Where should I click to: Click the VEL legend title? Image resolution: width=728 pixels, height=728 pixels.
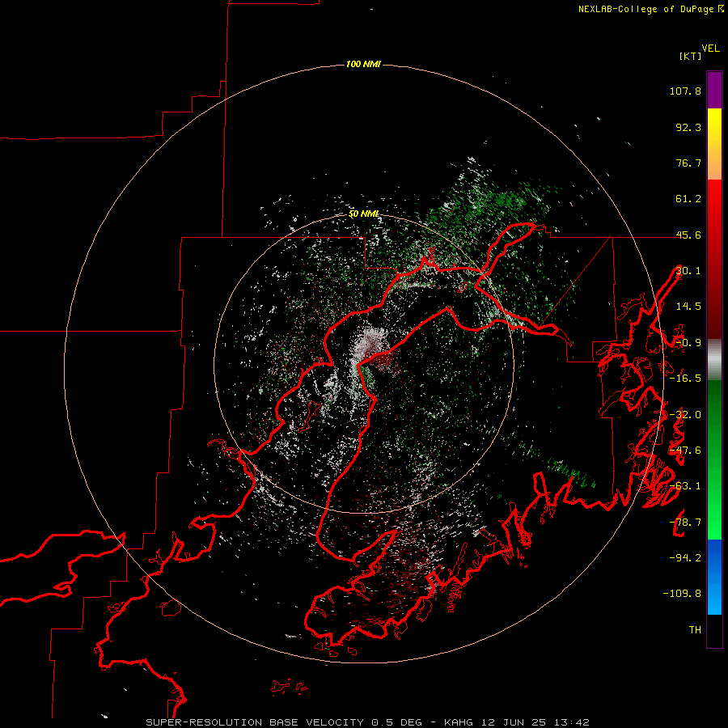point(711,49)
